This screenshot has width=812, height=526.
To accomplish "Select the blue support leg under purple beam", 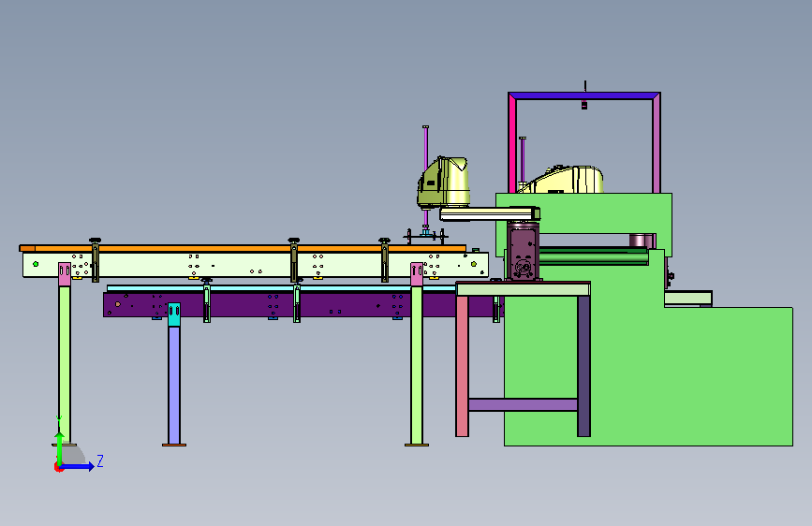I will pyautogui.click(x=174, y=386).
